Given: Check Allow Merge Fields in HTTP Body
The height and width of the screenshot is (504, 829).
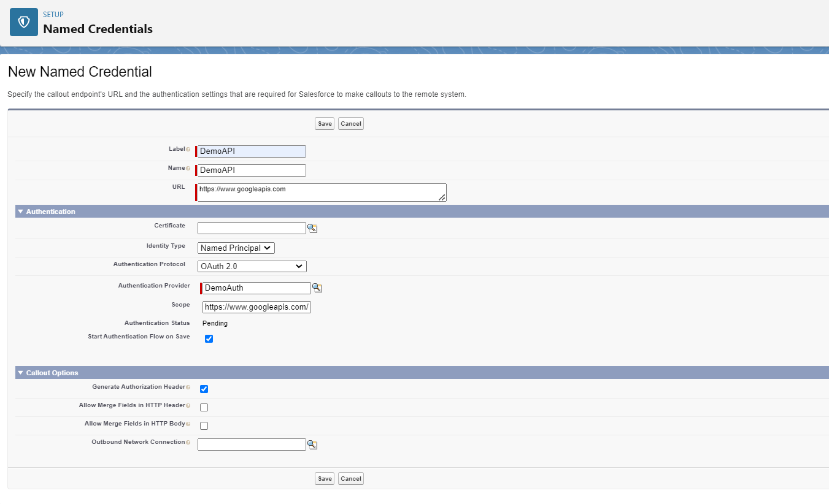Looking at the screenshot, I should (204, 426).
